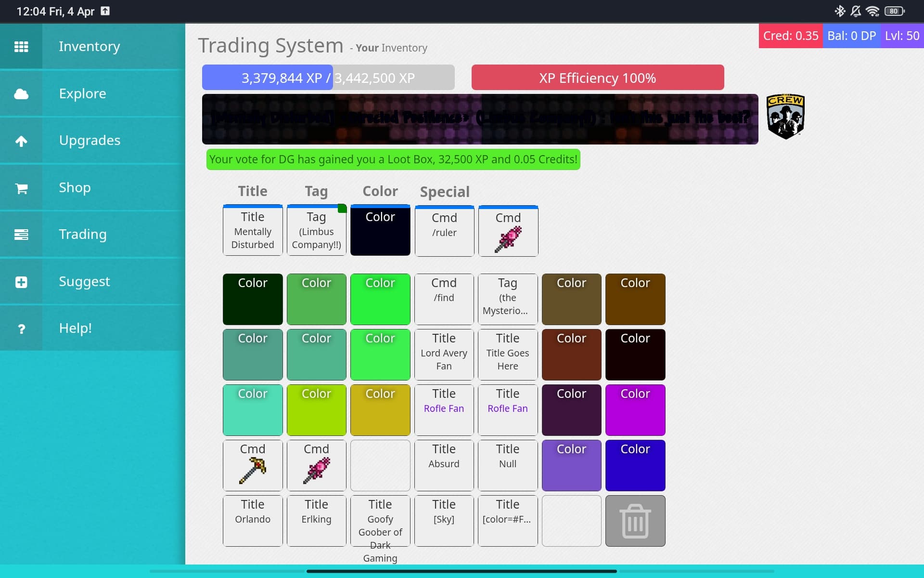Open the Trading menu item
Image resolution: width=924 pixels, height=578 pixels.
[x=83, y=234]
